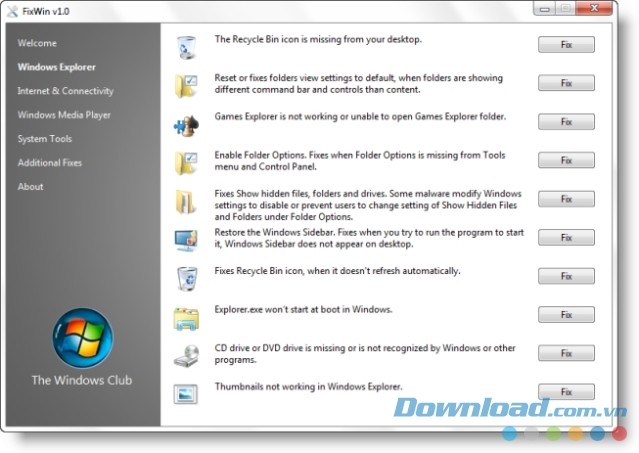Click 'Explorer.exe won't start at boot' text

point(304,309)
